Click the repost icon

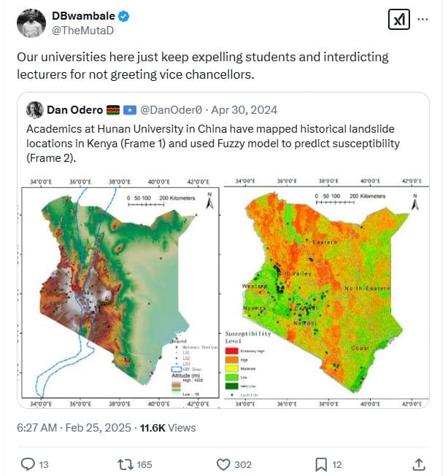(x=124, y=464)
